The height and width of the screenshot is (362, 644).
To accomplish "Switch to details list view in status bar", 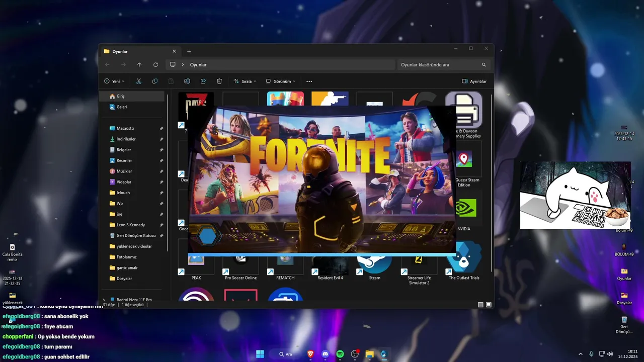I will (480, 305).
